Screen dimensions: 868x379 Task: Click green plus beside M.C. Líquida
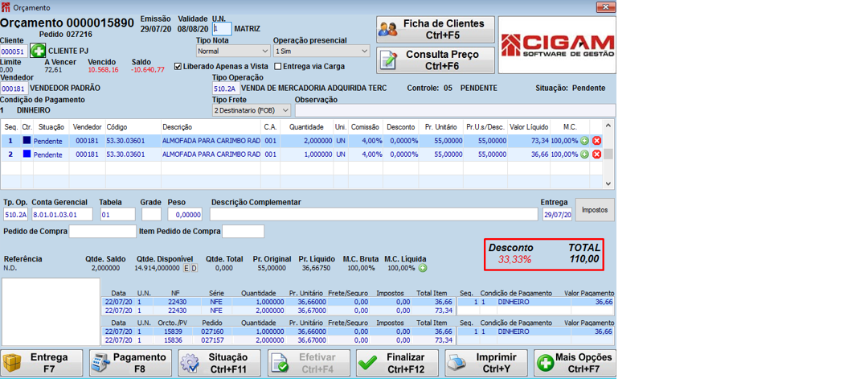(x=423, y=268)
